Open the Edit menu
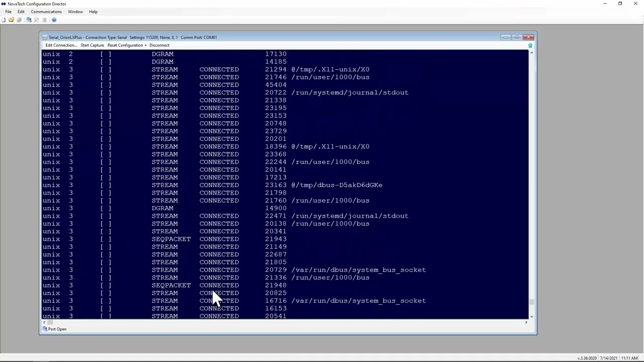 click(21, 12)
